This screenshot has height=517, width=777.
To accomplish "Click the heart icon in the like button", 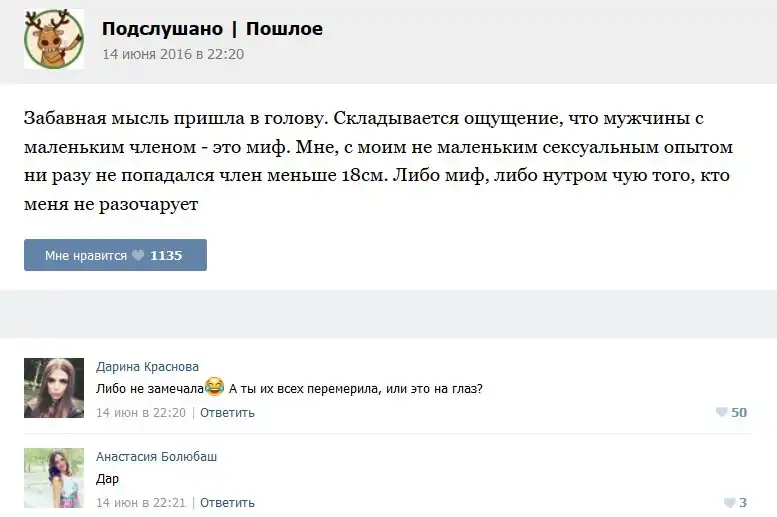I will click(x=138, y=256).
